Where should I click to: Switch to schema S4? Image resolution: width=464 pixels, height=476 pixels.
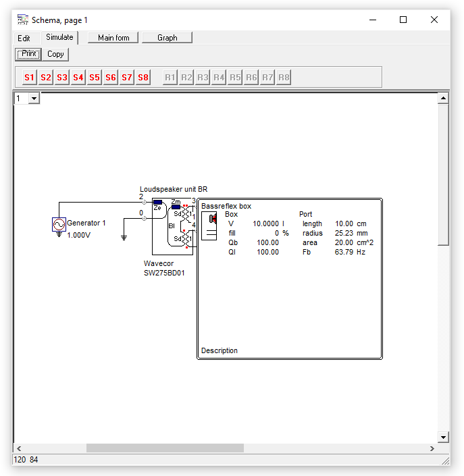coord(78,78)
